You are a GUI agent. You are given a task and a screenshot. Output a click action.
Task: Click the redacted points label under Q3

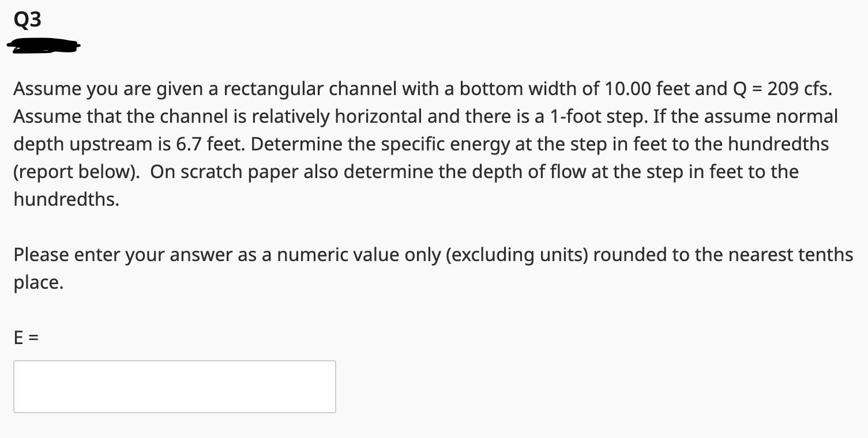point(43,46)
